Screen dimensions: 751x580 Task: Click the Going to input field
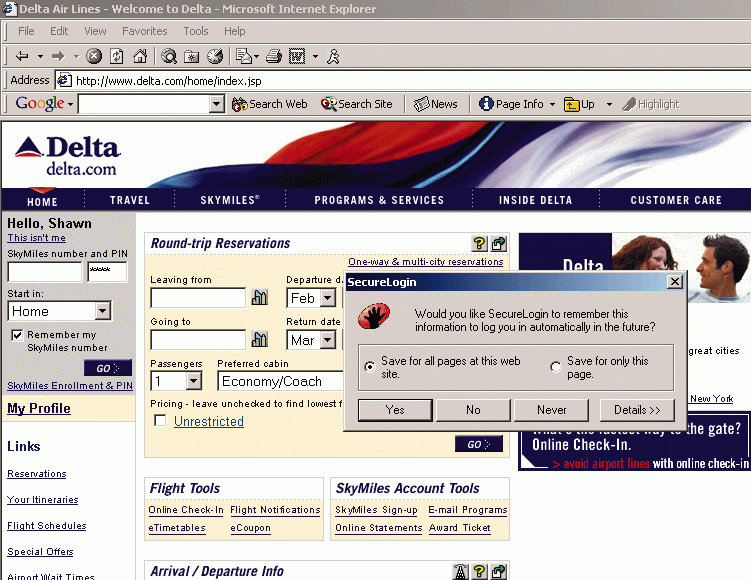198,340
